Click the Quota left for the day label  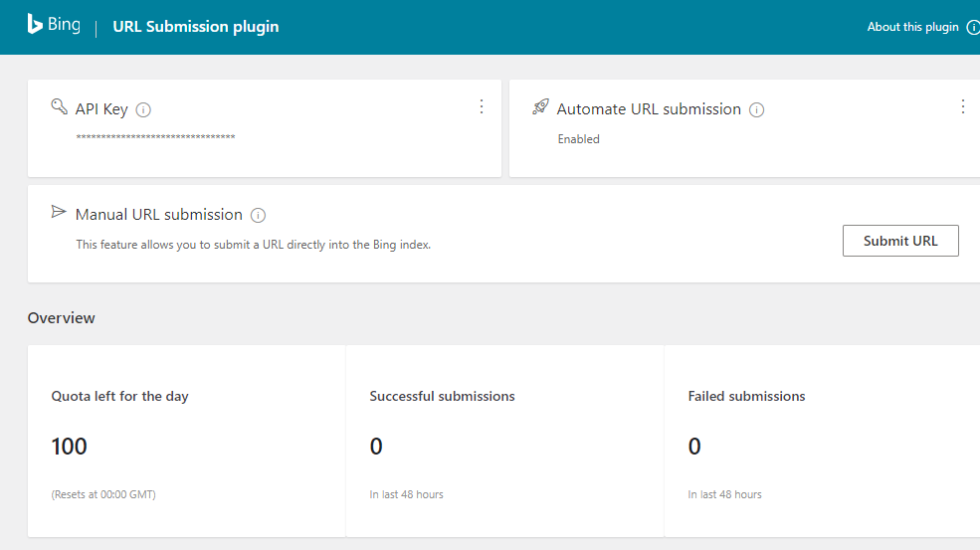pyautogui.click(x=120, y=396)
